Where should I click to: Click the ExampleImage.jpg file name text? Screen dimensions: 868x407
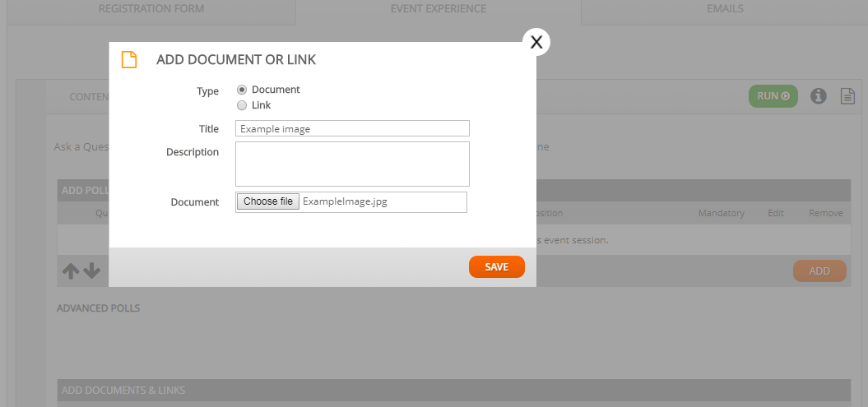(x=345, y=201)
